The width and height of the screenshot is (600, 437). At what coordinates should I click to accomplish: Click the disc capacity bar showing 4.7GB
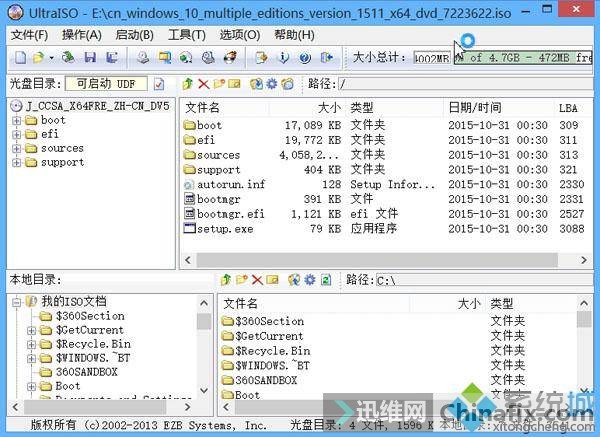click(523, 58)
